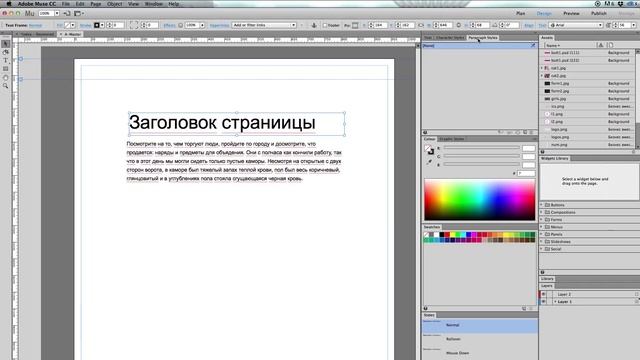Click the Effects link in control bar
This screenshot has height=360, width=640.
(x=169, y=25)
